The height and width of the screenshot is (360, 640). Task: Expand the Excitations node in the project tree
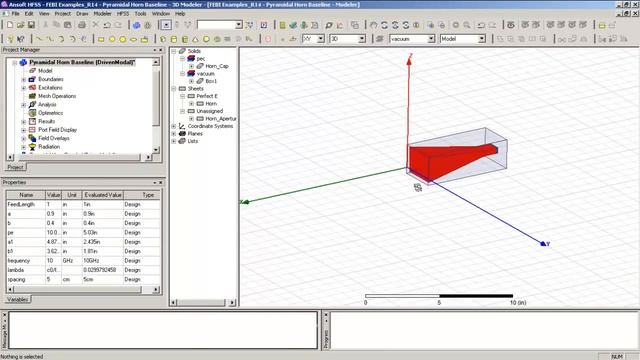[x=24, y=88]
